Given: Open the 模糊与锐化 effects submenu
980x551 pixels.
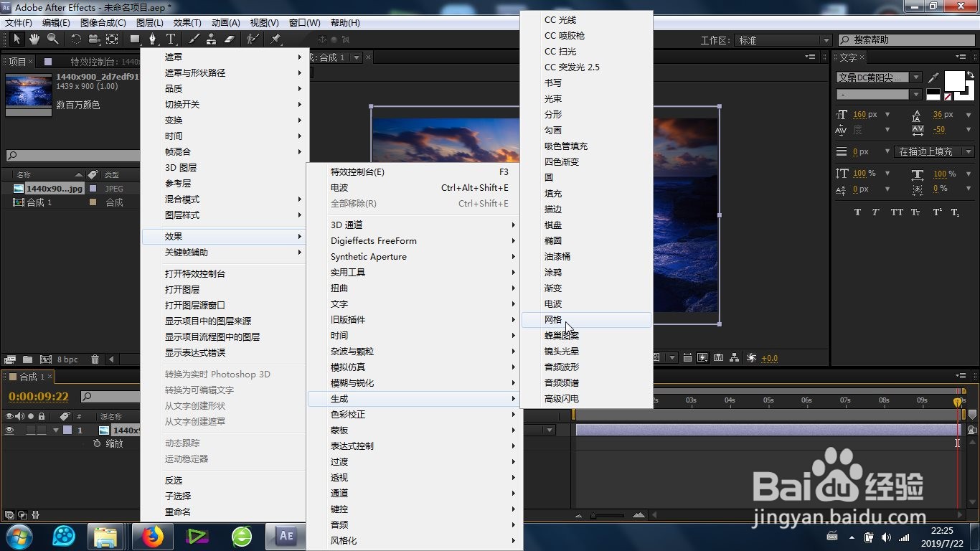Looking at the screenshot, I should click(x=414, y=383).
